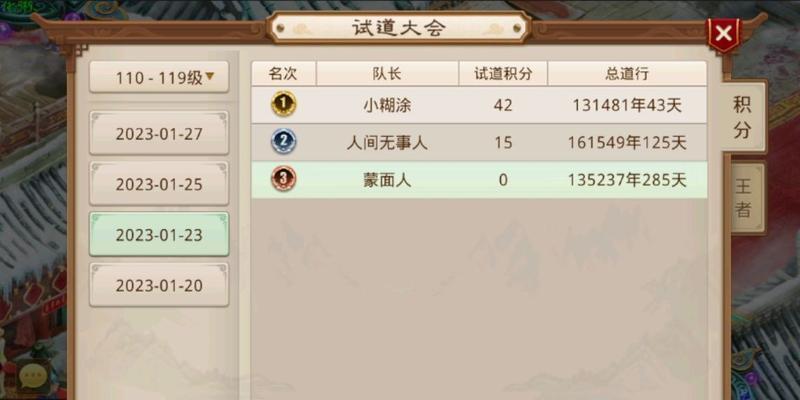Select the 2023-01-27 date entry
The width and height of the screenshot is (800, 400).
click(159, 133)
